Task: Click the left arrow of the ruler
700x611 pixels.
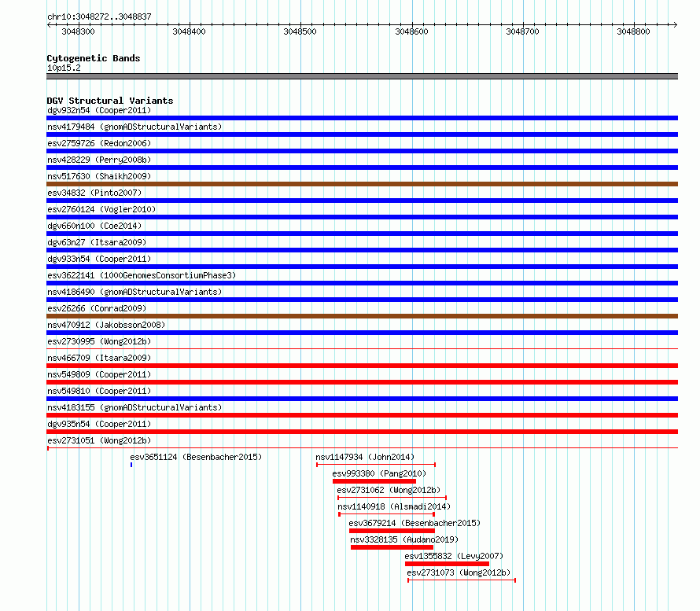Action: (x=49, y=25)
